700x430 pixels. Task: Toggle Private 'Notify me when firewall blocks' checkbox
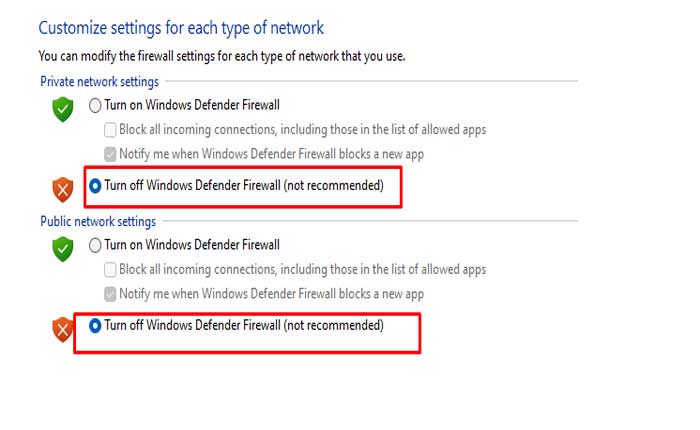coord(110,154)
